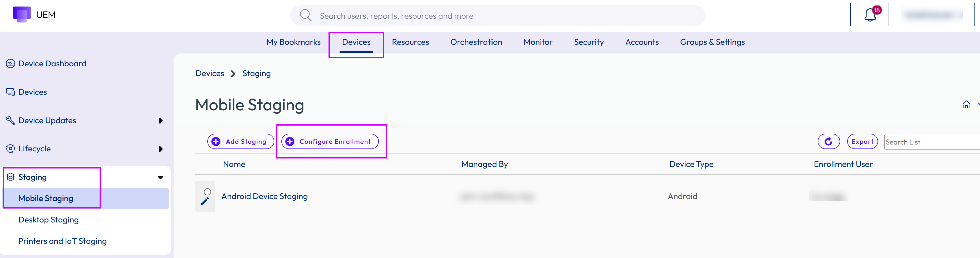
Task: Click the Lifecycle cycle icon
Action: click(10, 148)
